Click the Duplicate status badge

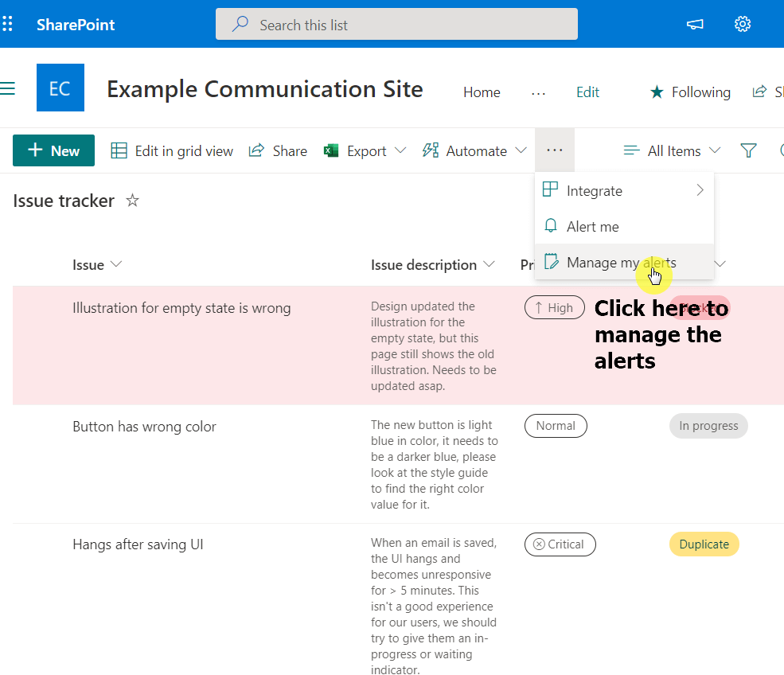coord(704,544)
